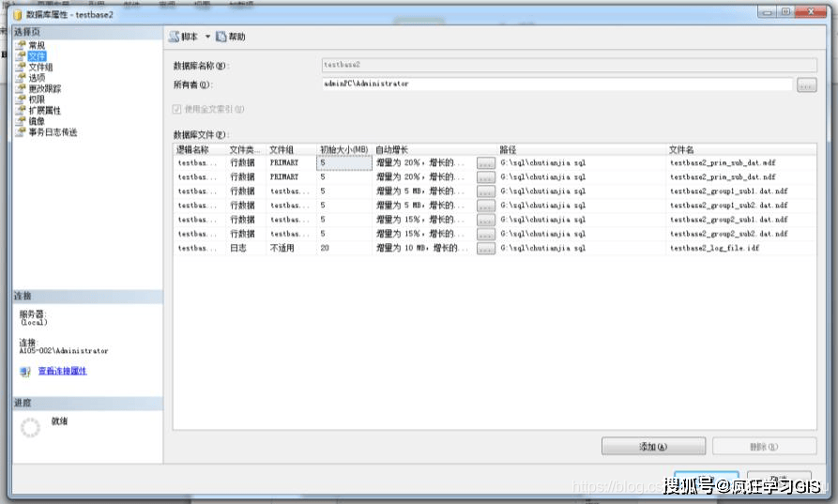This screenshot has height=504, width=838.
Task: Click the 数据库名称 field showing testbase2
Action: coord(570,65)
